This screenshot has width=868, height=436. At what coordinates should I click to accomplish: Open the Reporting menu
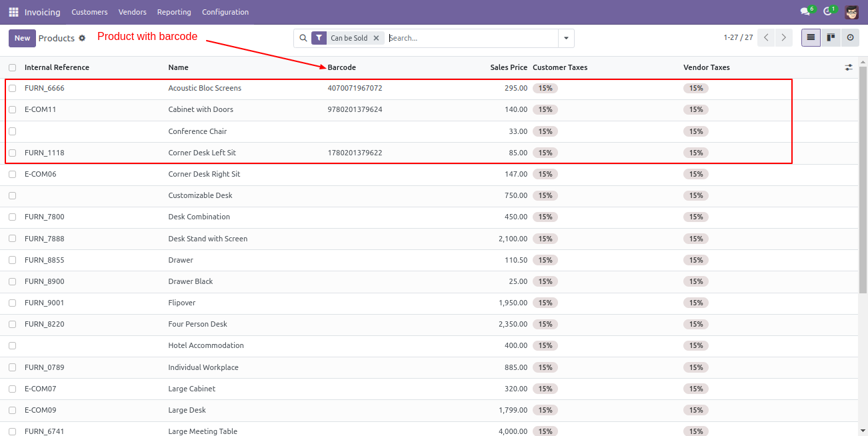174,12
